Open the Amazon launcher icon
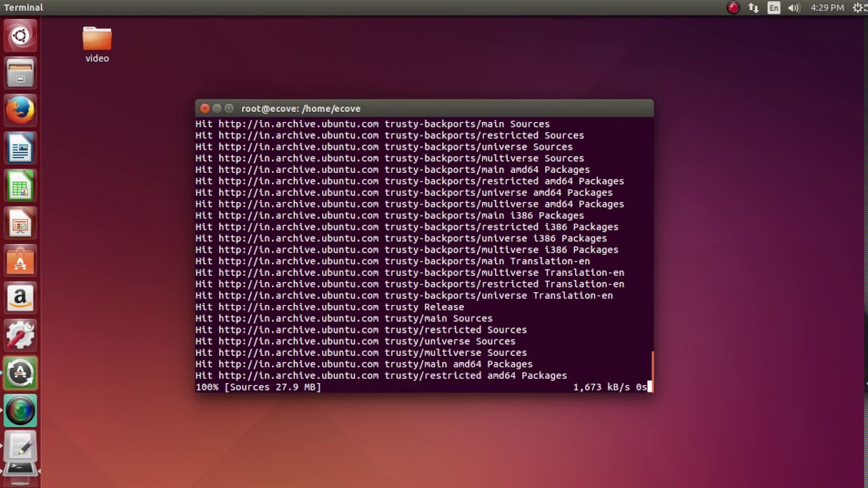Screen dimensions: 868x488 click(x=20, y=298)
